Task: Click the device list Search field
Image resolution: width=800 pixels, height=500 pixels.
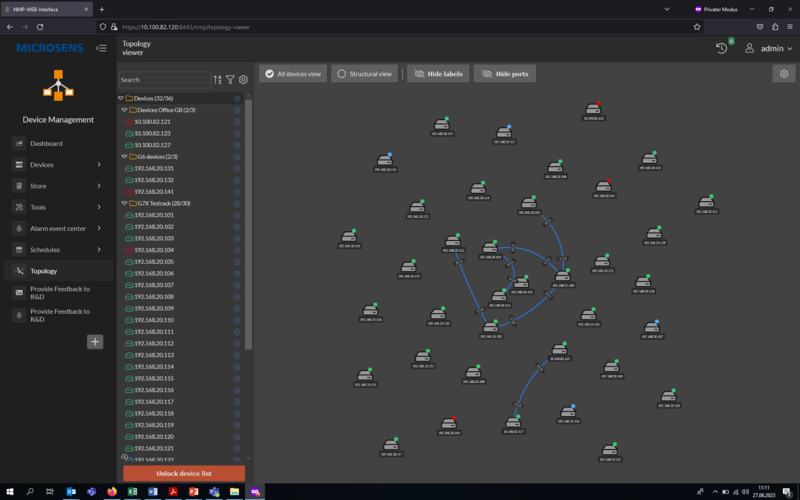Action: point(164,80)
